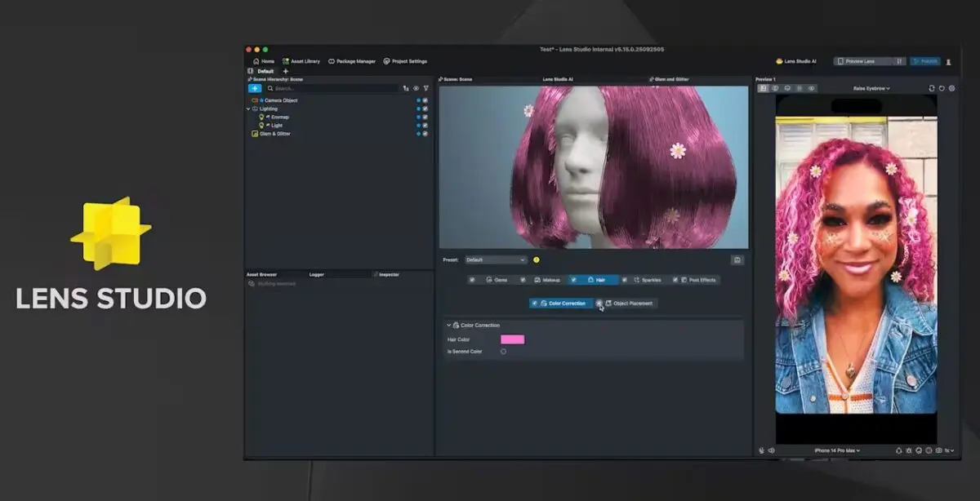980x501 pixels.
Task: Toggle the Makeup section checkbox
Action: (x=523, y=280)
